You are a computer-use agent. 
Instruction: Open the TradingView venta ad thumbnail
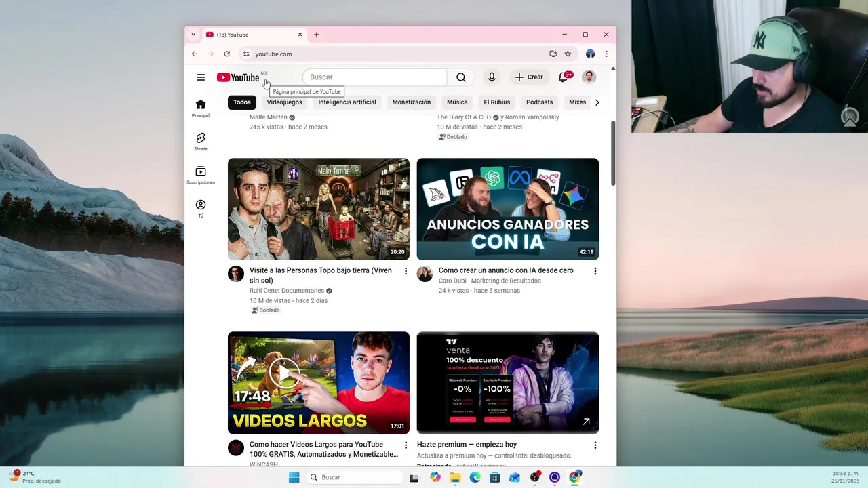point(508,383)
